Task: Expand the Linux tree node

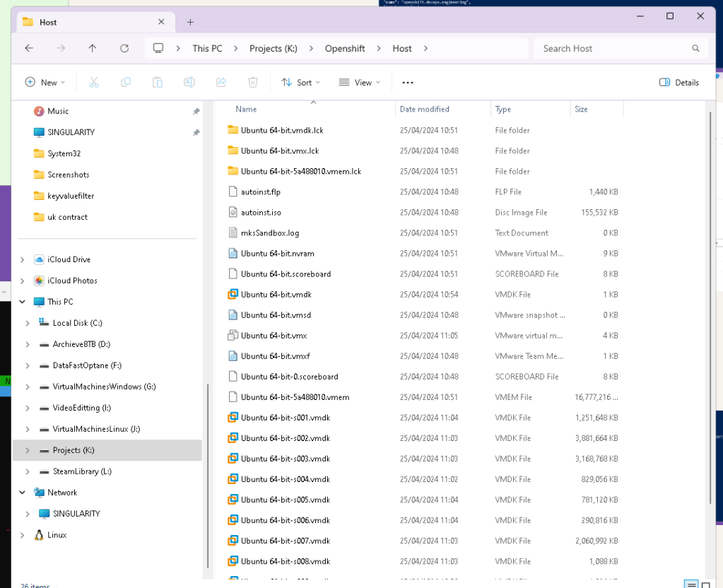Action: 22,536
